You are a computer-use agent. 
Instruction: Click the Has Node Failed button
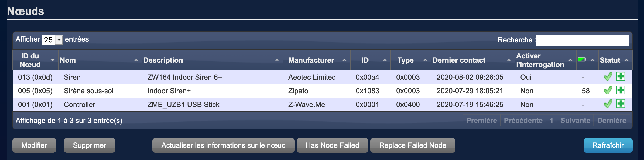tap(332, 145)
